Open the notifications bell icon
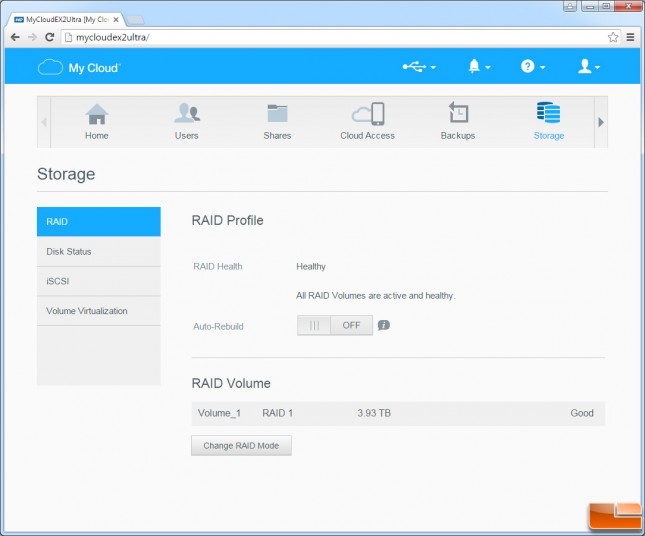Viewport: 645px width, 536px height. (x=474, y=66)
